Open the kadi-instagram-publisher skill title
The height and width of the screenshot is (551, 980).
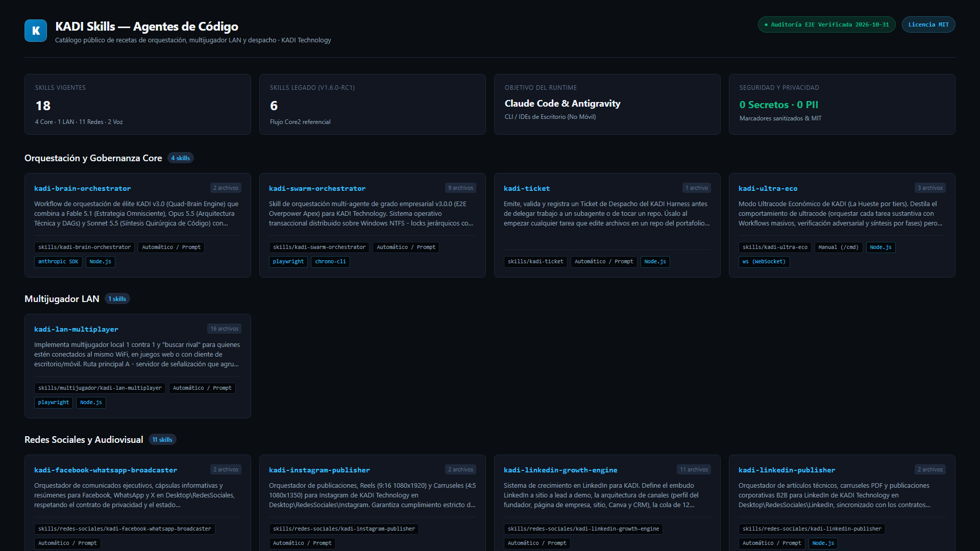click(x=320, y=470)
